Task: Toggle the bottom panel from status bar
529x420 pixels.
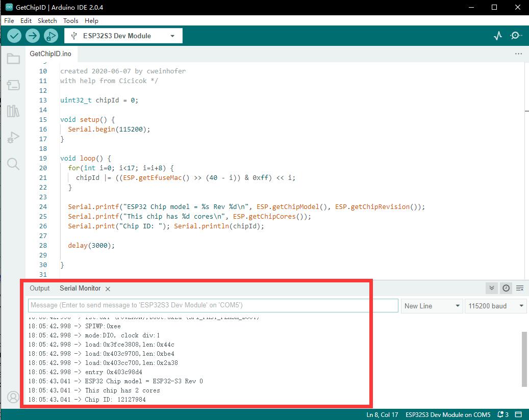Action: tap(518, 414)
